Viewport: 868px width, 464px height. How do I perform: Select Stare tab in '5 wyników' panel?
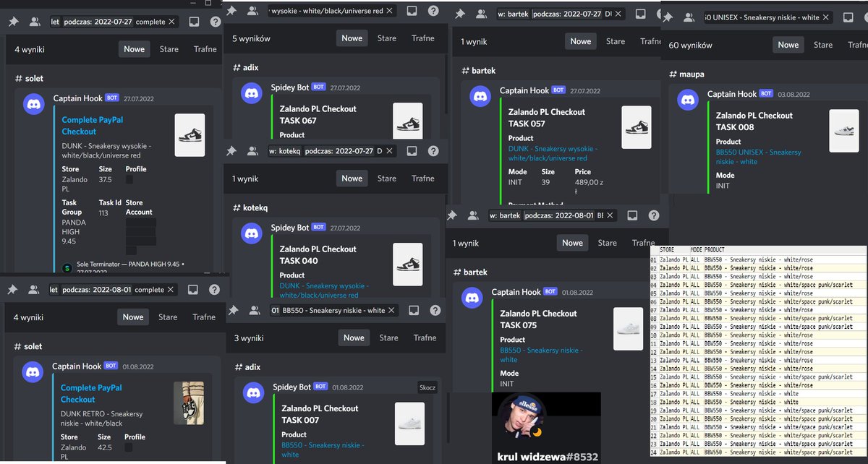[387, 38]
